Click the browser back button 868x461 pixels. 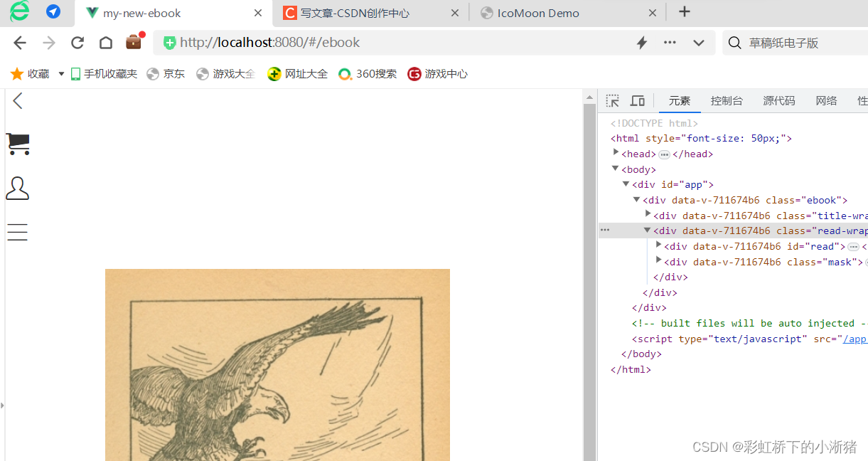tap(20, 43)
